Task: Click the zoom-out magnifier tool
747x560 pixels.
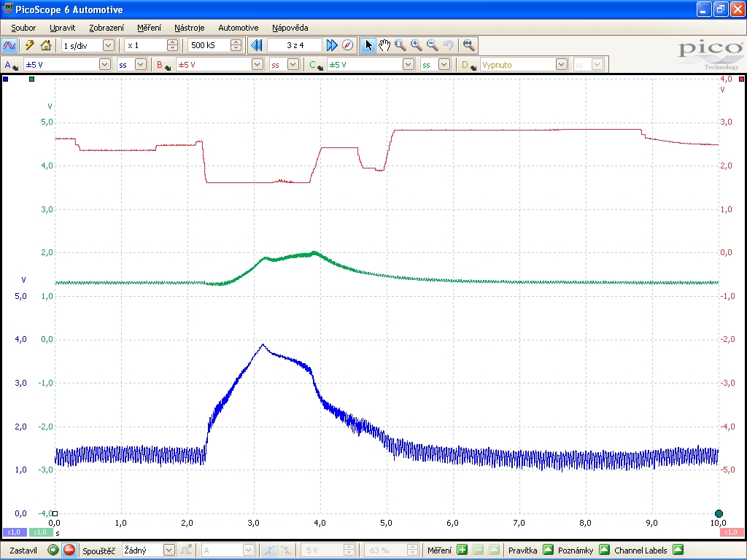Action: [x=432, y=45]
